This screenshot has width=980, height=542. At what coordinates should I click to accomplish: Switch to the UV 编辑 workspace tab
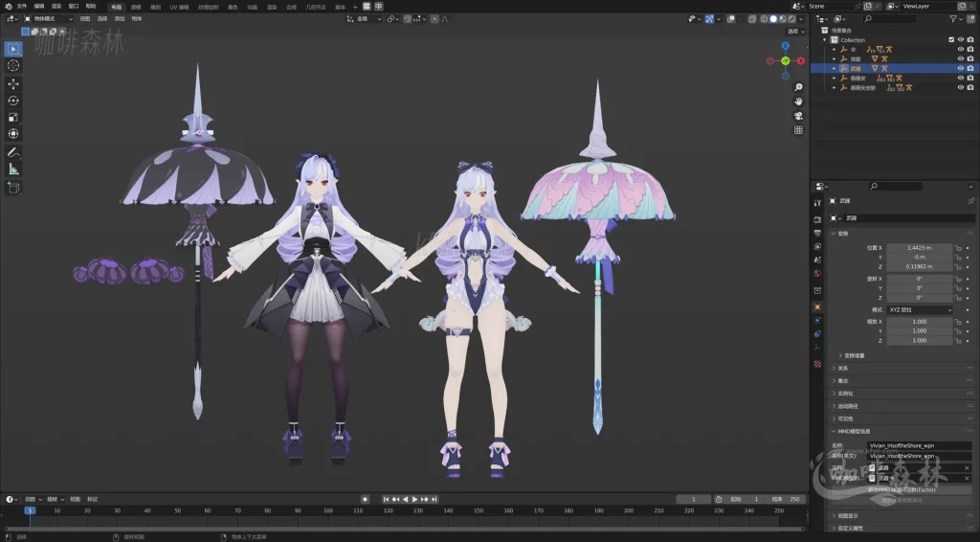pyautogui.click(x=179, y=7)
